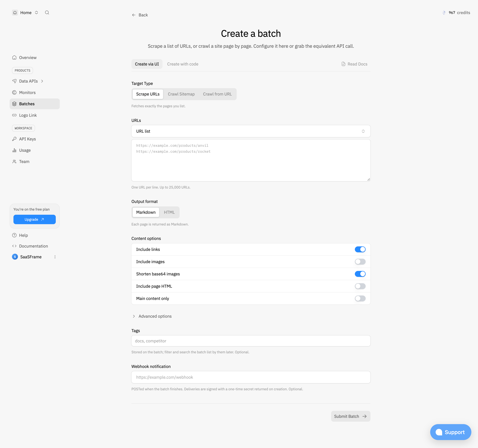Click the Team people icon
This screenshot has width=478, height=448.
(x=14, y=162)
